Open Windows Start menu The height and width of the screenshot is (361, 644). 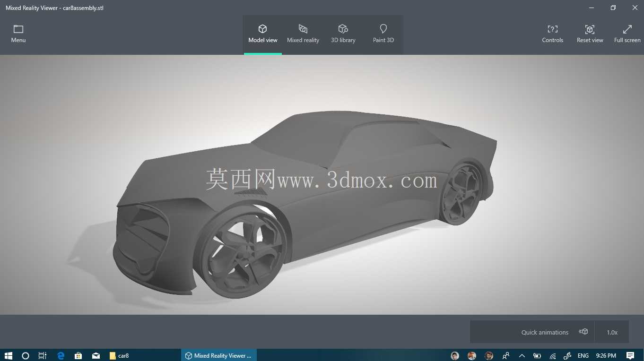[8, 355]
